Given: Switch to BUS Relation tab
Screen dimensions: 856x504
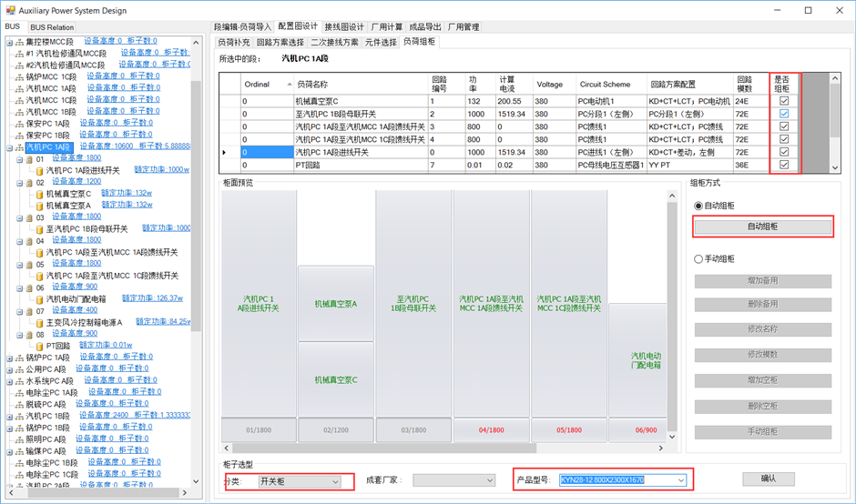Looking at the screenshot, I should click(x=52, y=27).
